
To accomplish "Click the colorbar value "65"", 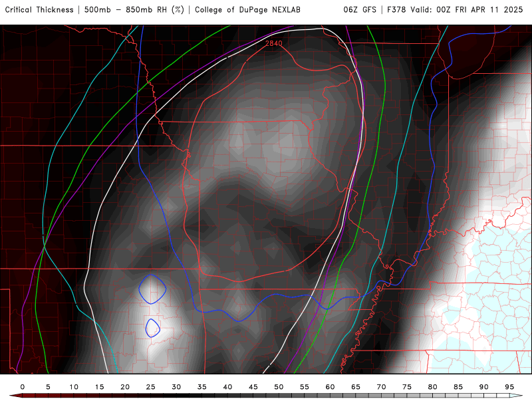I will (x=356, y=387).
